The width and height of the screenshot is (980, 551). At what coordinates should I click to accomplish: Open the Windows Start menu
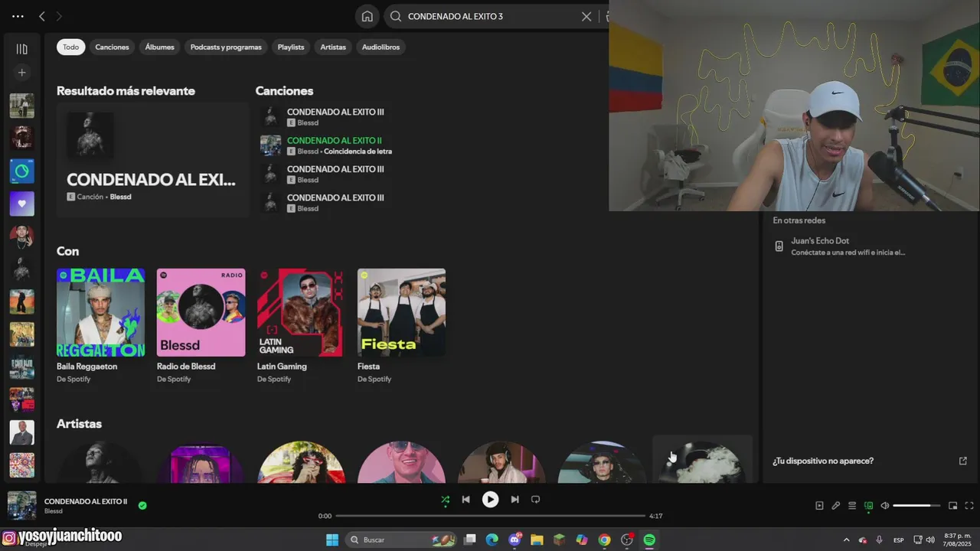tap(332, 540)
